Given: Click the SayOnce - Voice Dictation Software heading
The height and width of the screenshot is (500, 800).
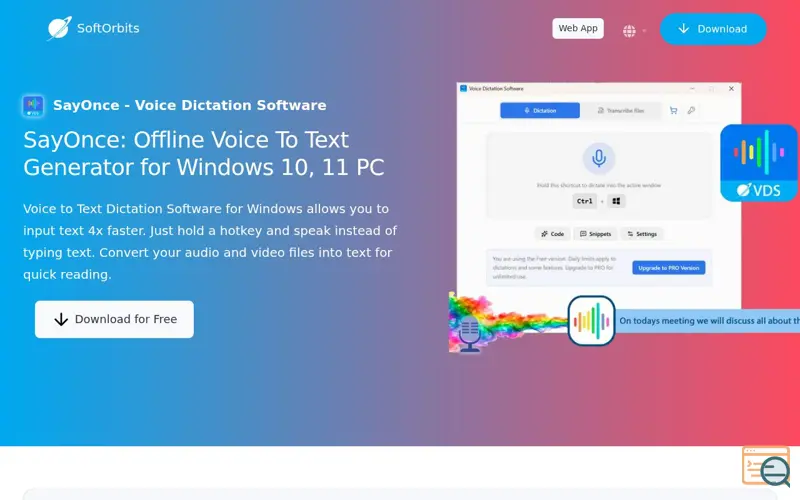Looking at the screenshot, I should (190, 105).
